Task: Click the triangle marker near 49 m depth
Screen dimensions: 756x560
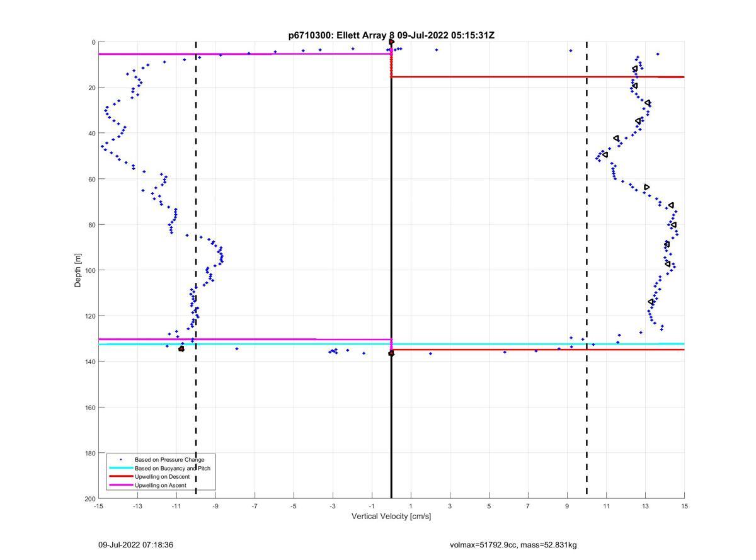Action: (x=605, y=154)
